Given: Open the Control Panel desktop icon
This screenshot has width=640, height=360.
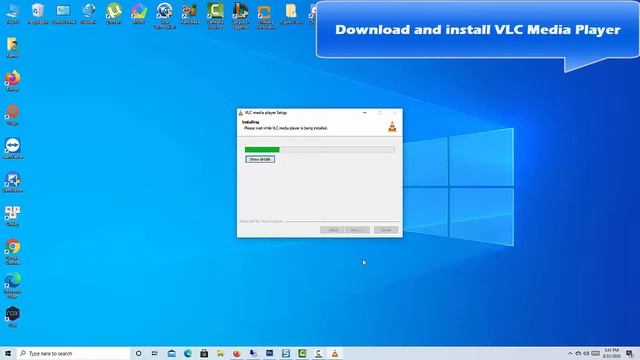Looking at the screenshot, I should [x=63, y=13].
